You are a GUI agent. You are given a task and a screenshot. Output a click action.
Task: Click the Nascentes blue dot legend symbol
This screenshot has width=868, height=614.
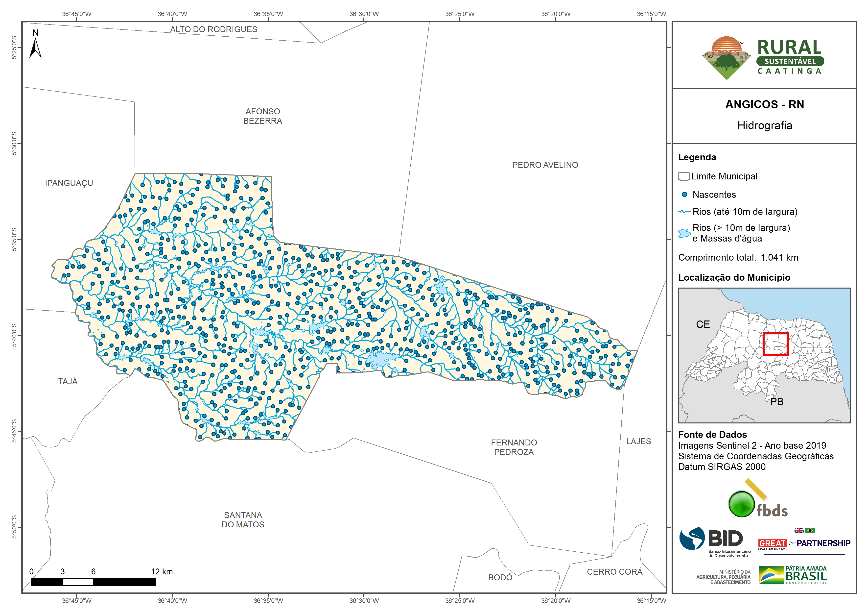[684, 195]
